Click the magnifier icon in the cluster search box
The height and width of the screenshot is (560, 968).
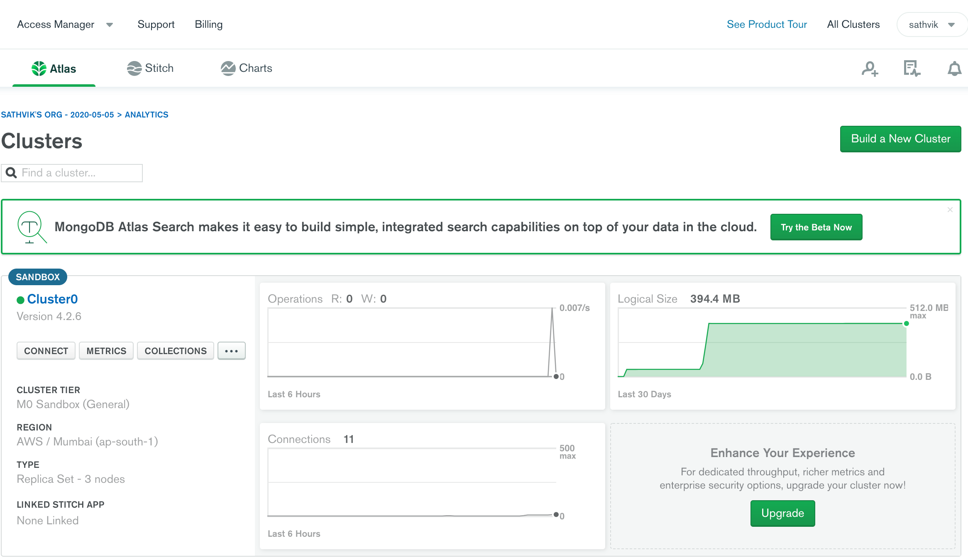[11, 173]
